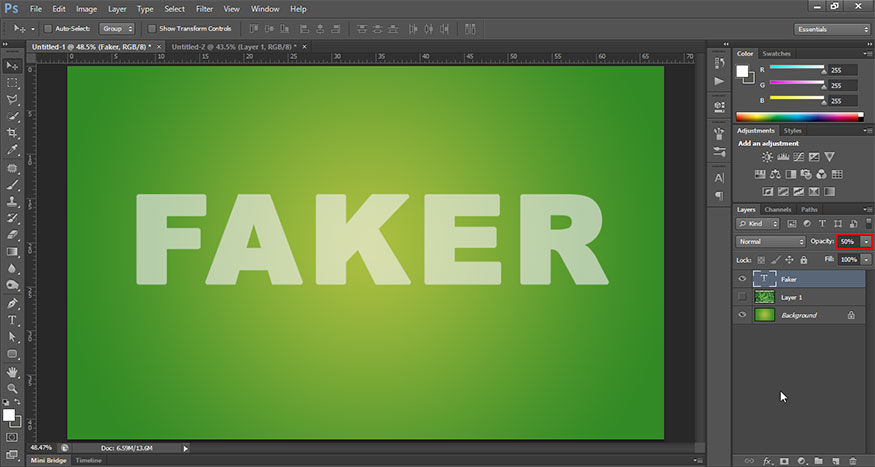875x467 pixels.
Task: Click the foreground color swatch in toolbox
Action: 8,415
